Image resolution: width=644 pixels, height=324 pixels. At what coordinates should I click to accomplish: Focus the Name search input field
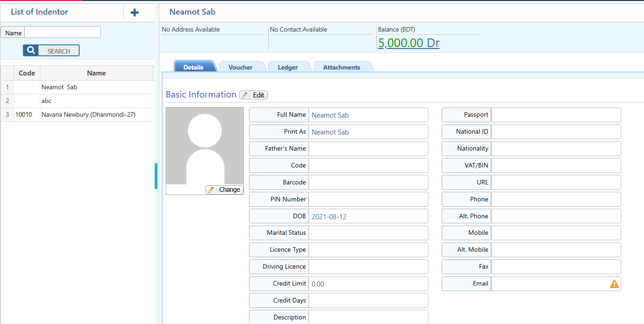[62, 32]
